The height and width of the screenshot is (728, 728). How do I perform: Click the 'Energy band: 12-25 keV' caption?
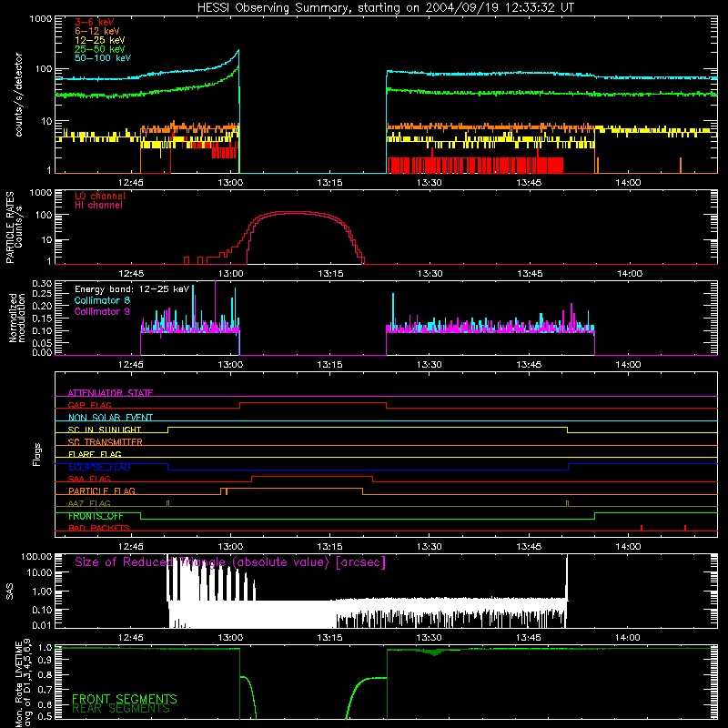132,289
